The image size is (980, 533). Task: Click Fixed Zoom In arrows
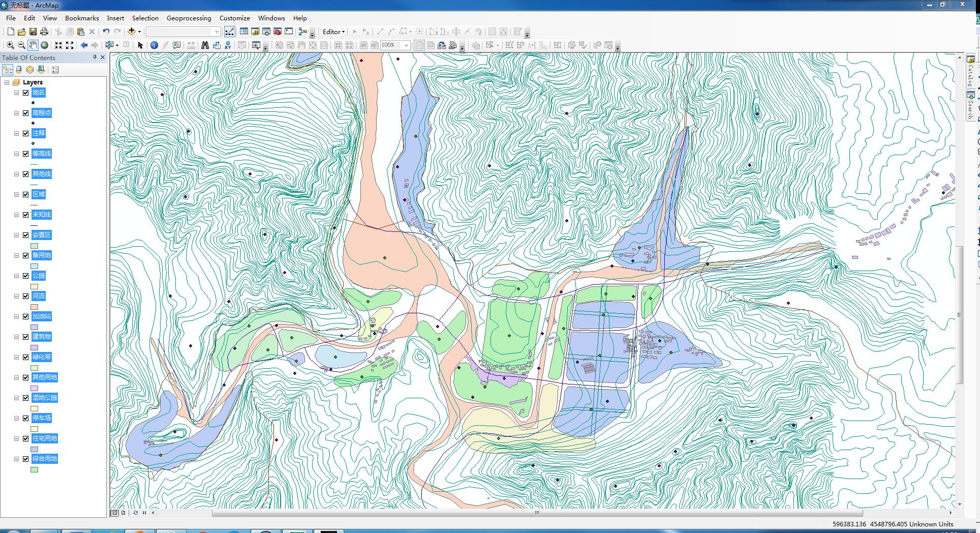[x=58, y=45]
